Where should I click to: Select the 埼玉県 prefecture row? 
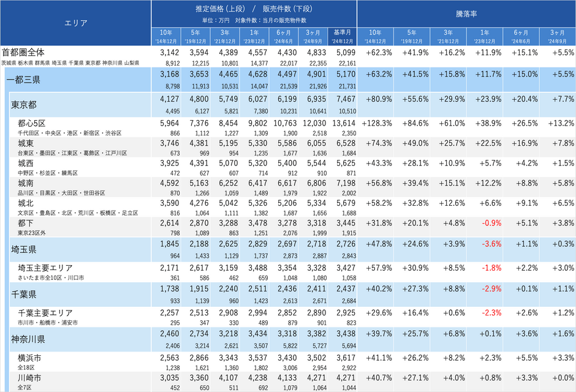click(292, 249)
